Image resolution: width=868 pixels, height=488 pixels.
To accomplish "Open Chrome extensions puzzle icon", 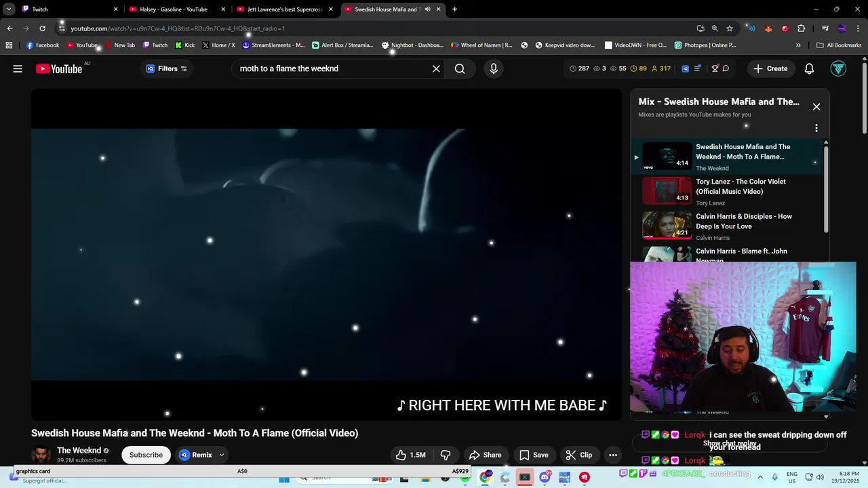I will tap(802, 28).
